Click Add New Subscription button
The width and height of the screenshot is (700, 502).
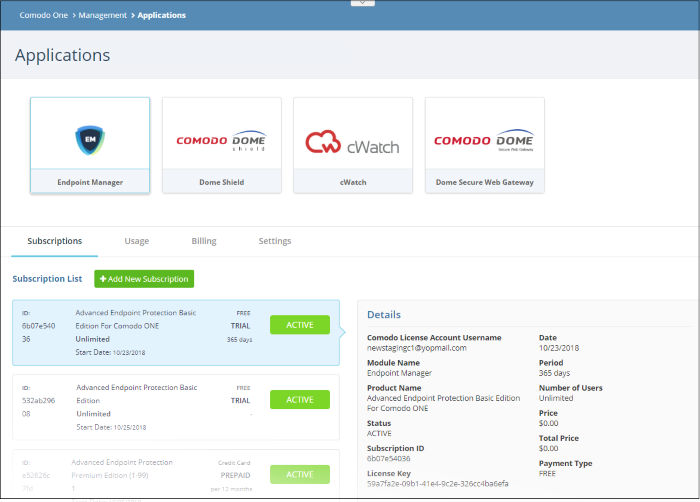(x=144, y=279)
